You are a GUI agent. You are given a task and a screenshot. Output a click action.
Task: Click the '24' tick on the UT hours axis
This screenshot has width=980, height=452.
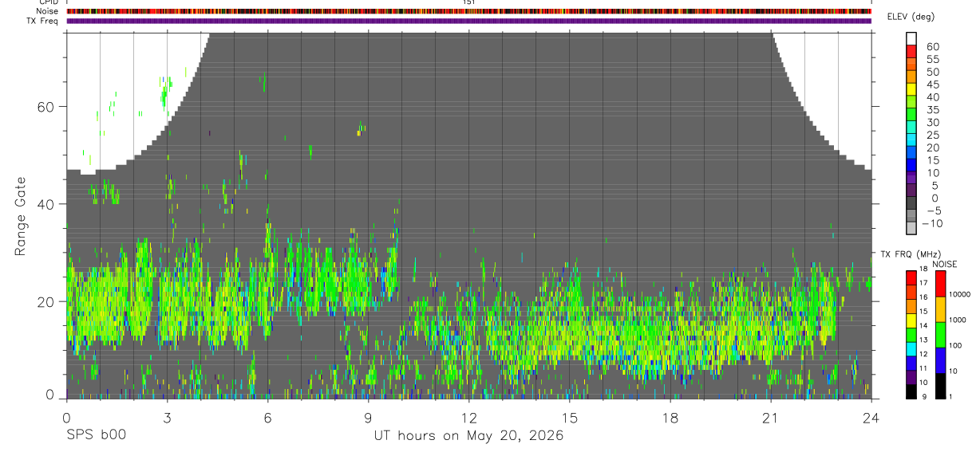pos(871,417)
